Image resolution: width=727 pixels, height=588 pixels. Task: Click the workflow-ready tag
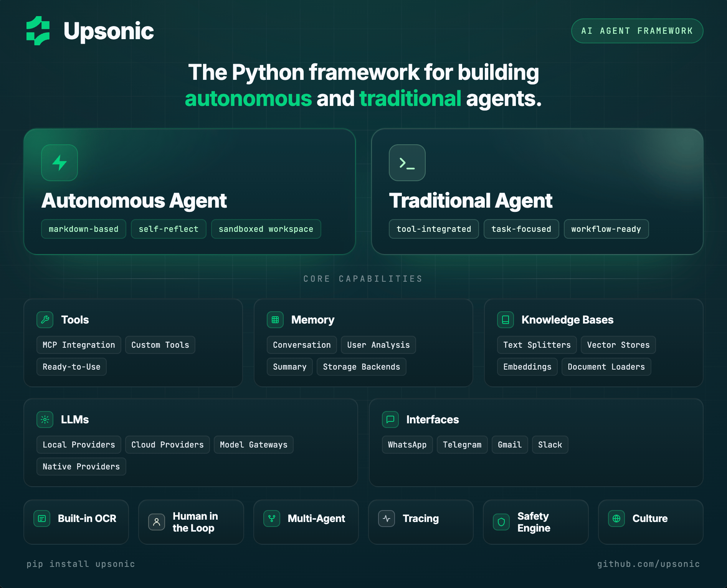point(606,229)
